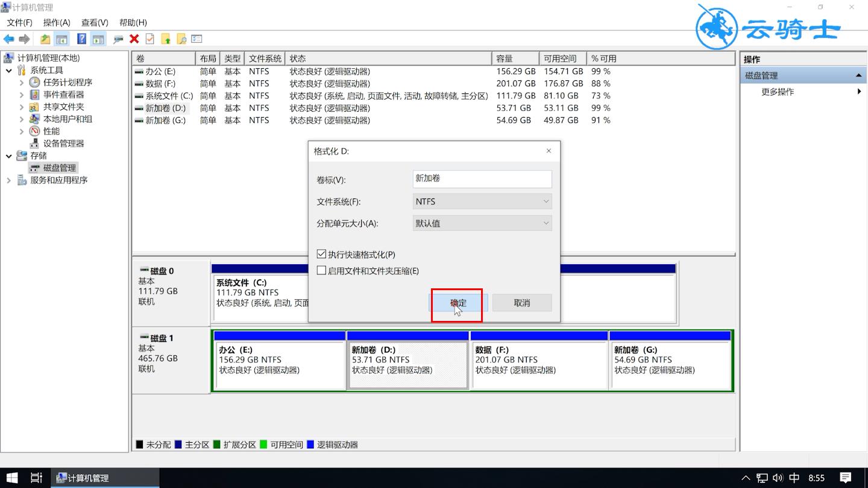This screenshot has width=868, height=488.
Task: Click the up one level folder icon
Action: click(45, 39)
